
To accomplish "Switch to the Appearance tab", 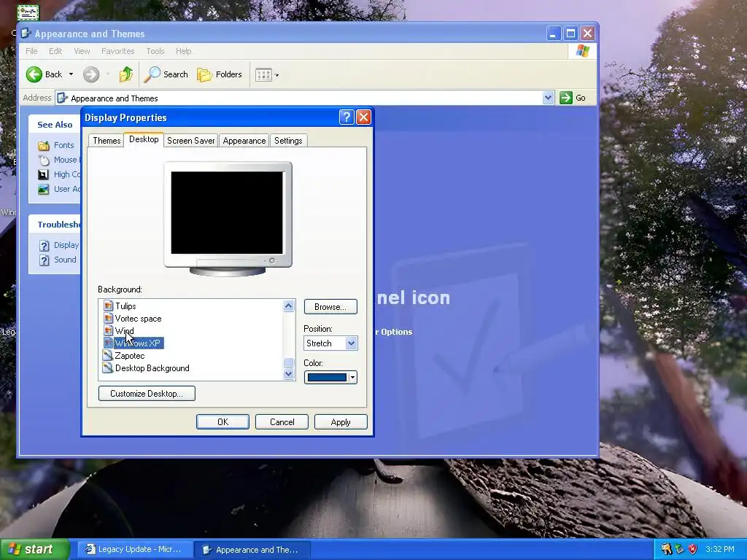I will click(244, 141).
